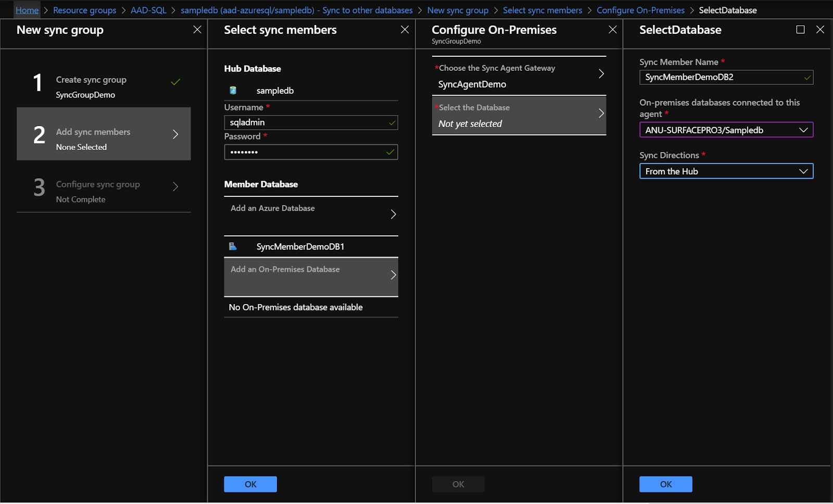
Task: Click the sampledb hub database icon
Action: click(233, 91)
